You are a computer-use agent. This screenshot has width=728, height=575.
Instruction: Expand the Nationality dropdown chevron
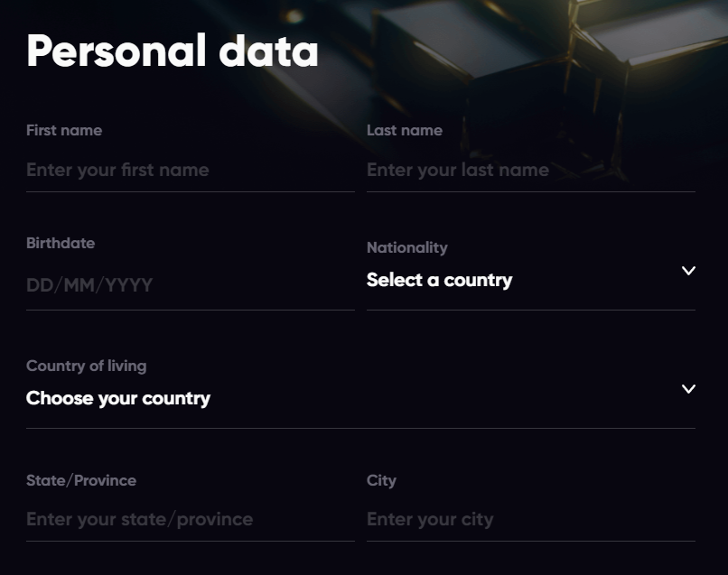688,271
